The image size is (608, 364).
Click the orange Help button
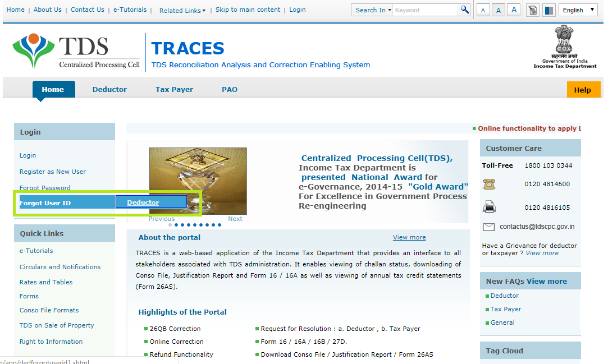tap(583, 89)
